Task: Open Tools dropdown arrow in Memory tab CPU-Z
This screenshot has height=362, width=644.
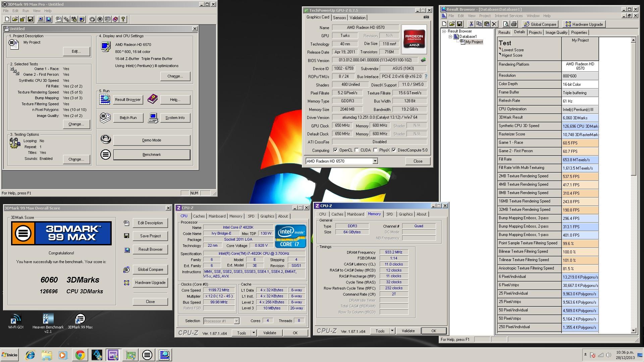Action: (392, 331)
